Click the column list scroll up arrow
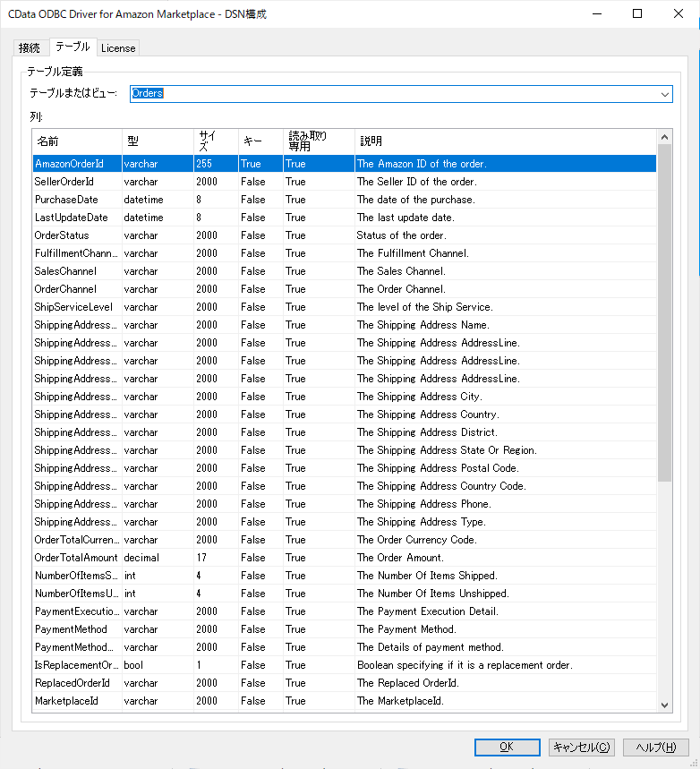This screenshot has width=700, height=769. pos(665,137)
